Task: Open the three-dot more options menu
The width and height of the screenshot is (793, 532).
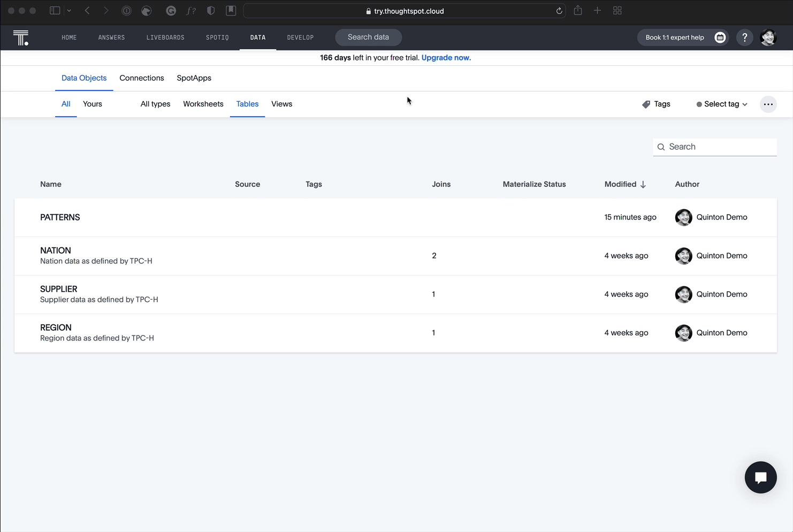Action: (x=768, y=104)
